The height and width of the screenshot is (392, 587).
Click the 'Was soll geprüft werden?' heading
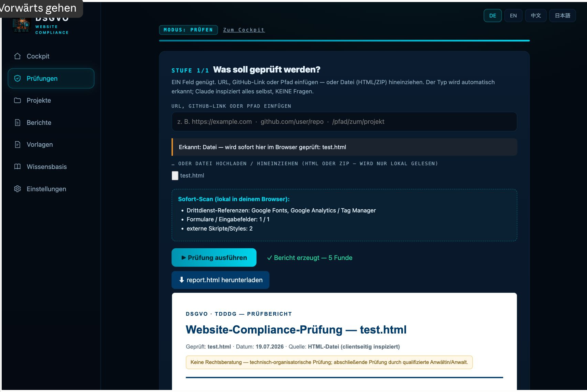[266, 69]
